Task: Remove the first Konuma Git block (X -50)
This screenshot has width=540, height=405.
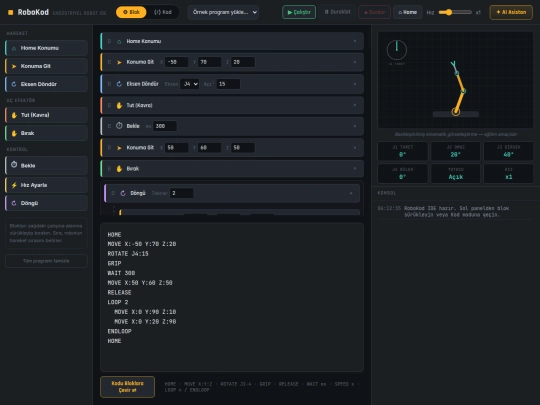Action: [355, 62]
